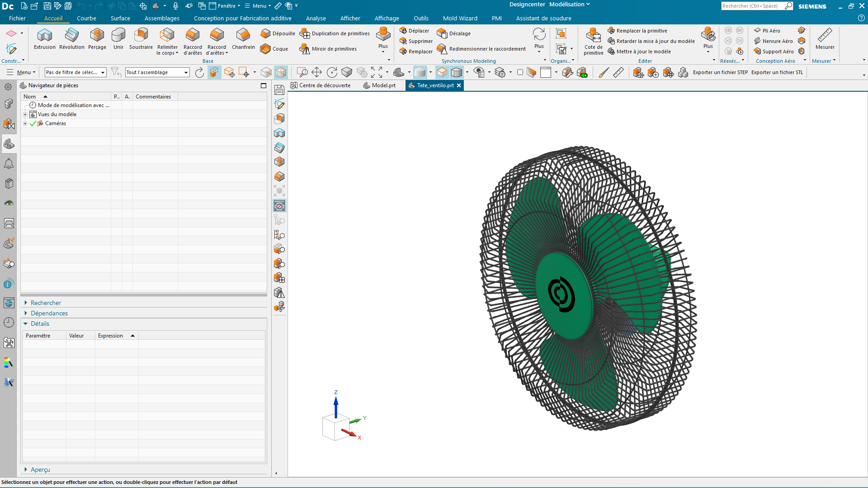Click the Mesurer tool
Screen dimensions: 868x488
pos(825,38)
